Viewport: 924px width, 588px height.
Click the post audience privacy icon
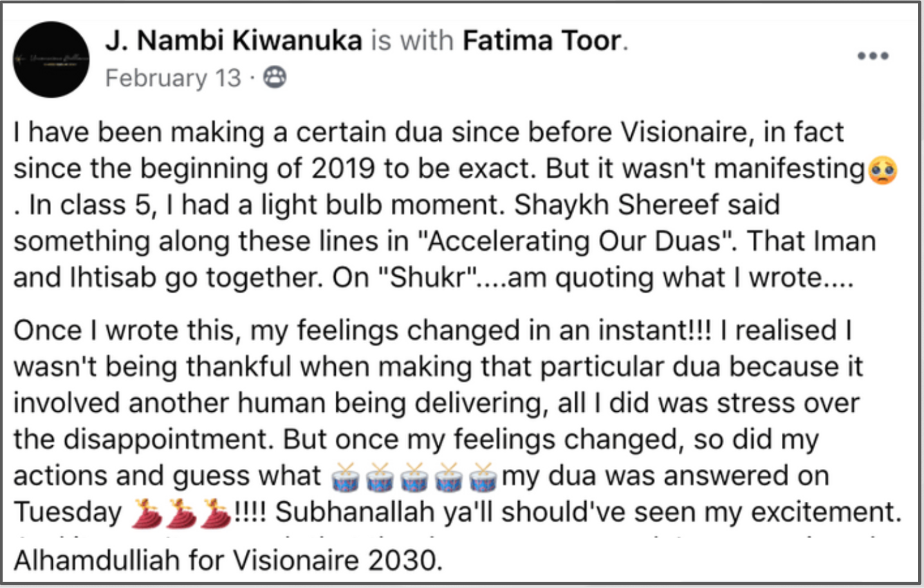pyautogui.click(x=275, y=77)
